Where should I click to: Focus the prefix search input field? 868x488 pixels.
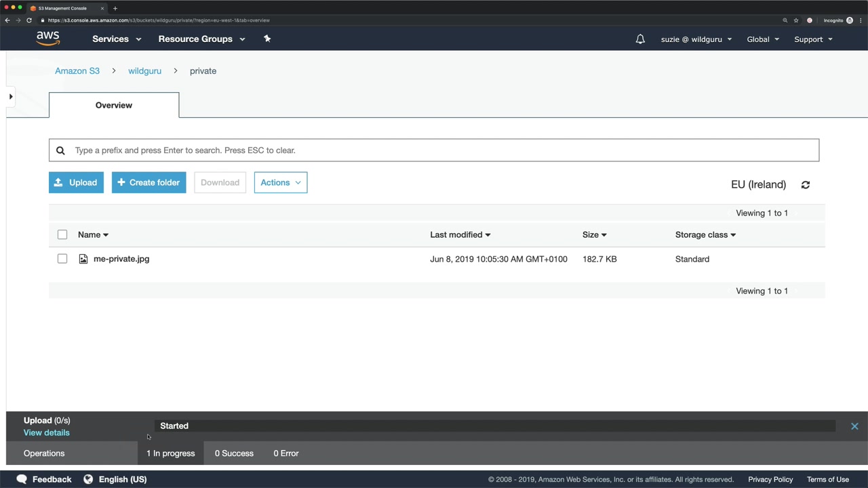(x=434, y=150)
